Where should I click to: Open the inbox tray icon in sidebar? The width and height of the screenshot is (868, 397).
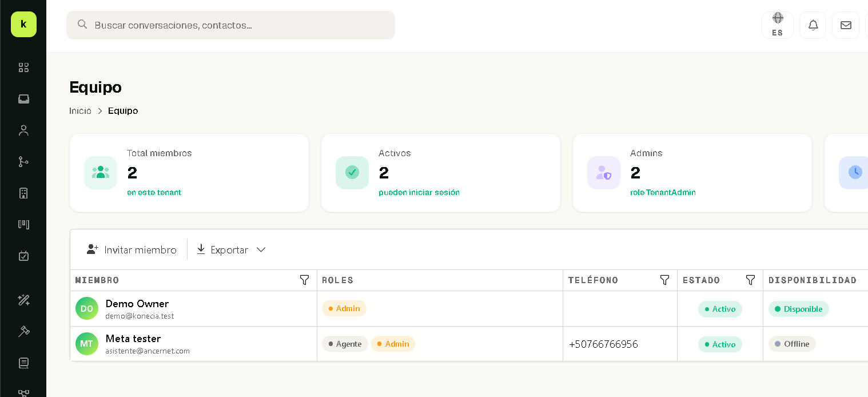[23, 99]
